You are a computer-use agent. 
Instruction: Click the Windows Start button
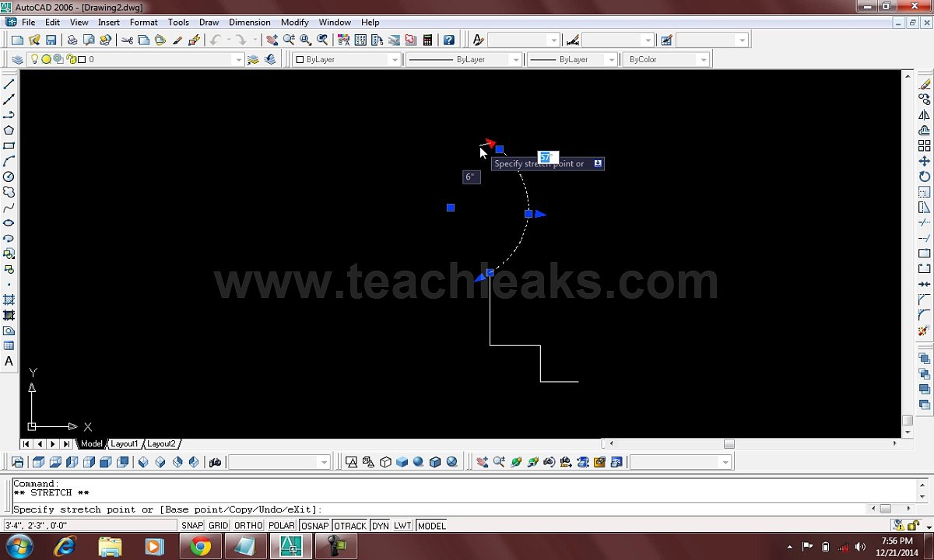click(19, 546)
